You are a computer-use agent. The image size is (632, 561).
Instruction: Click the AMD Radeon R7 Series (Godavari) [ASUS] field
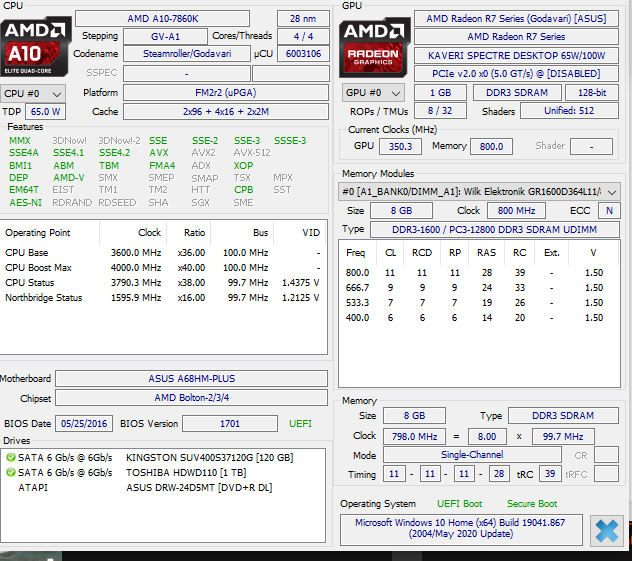tap(516, 19)
